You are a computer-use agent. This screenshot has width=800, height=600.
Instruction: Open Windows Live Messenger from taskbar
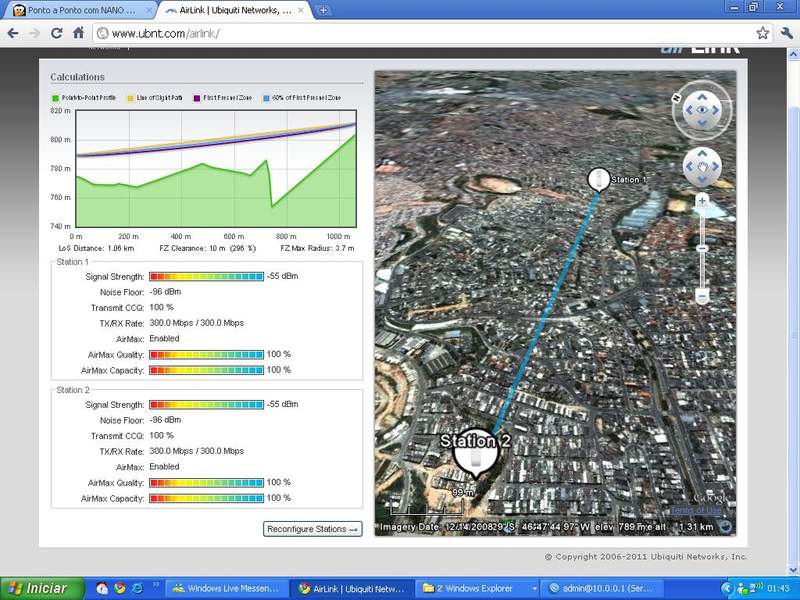226,589
